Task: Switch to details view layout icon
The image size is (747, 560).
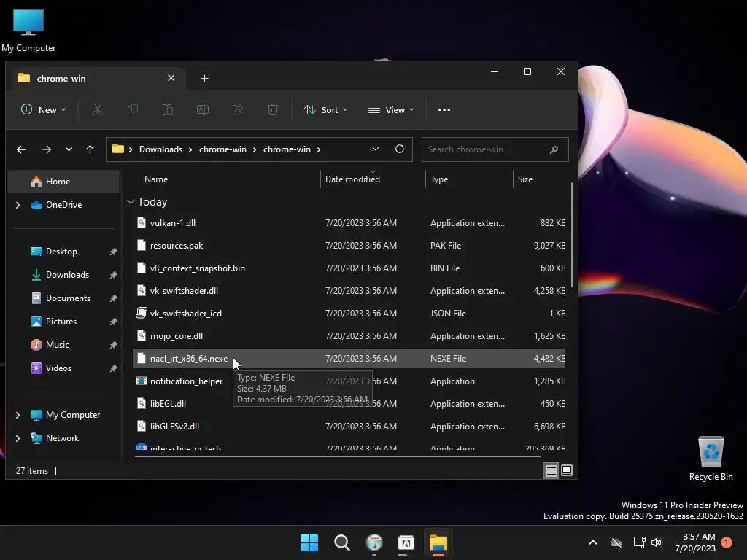Action: 551,471
